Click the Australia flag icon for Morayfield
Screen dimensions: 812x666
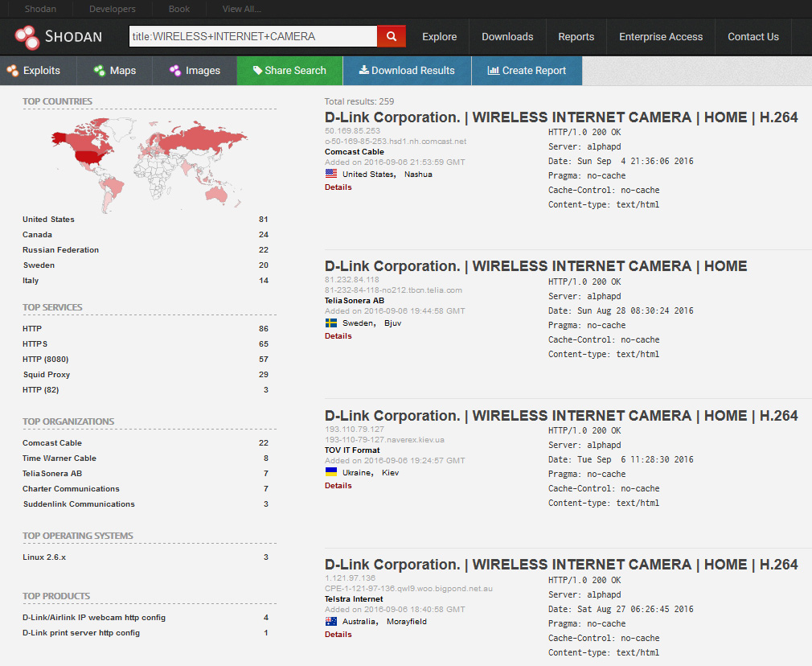tap(331, 621)
